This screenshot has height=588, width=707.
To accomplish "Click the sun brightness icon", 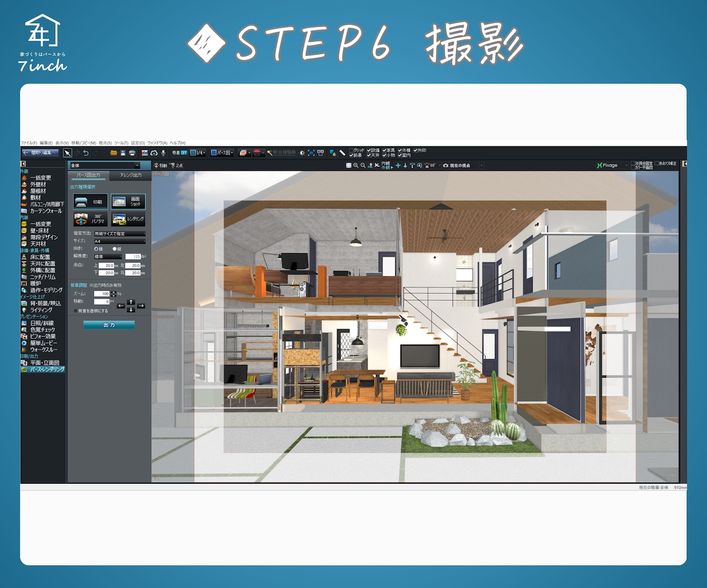I will coord(302,153).
